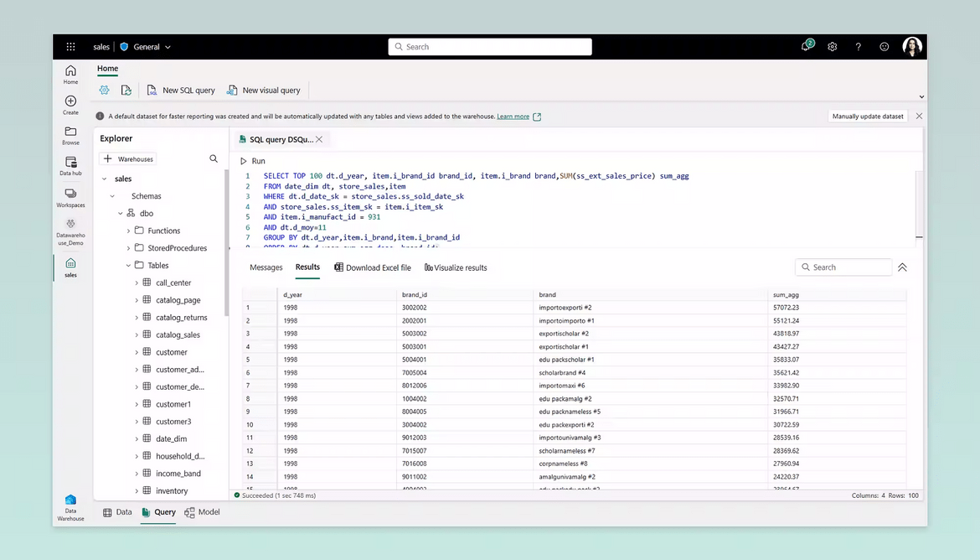Search the Explorer with magnifier icon
This screenshot has height=560, width=980.
pyautogui.click(x=214, y=159)
